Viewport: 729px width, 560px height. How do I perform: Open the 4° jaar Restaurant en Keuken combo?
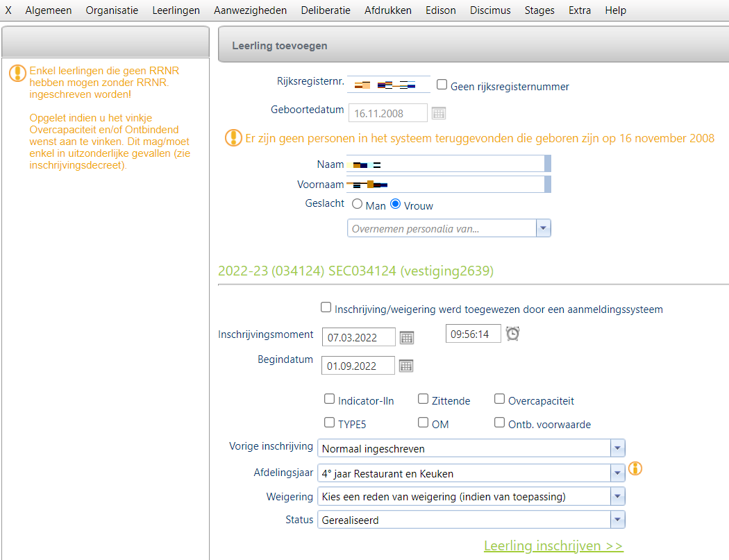click(x=471, y=473)
